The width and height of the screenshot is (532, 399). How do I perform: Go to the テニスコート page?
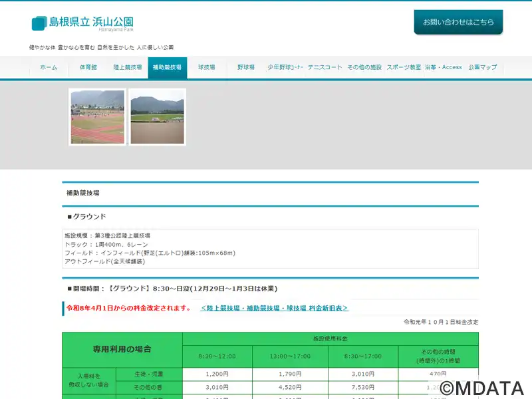[x=325, y=68]
